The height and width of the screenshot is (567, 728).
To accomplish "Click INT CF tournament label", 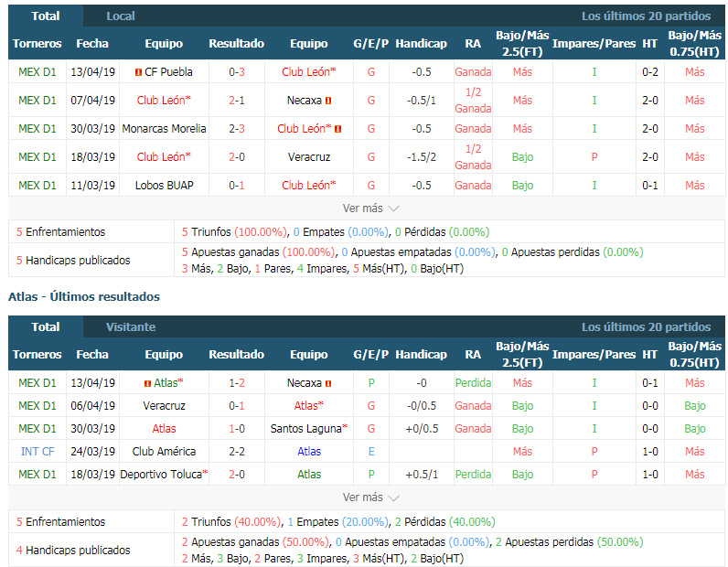I will click(x=37, y=452).
